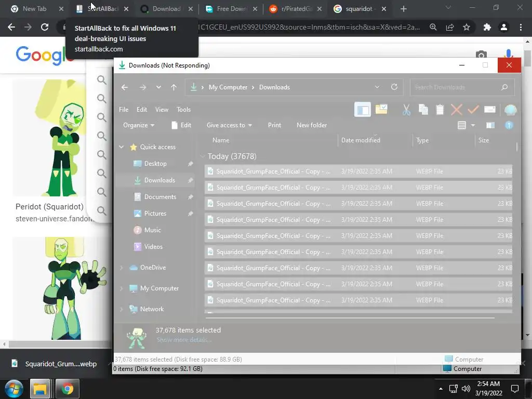
Task: Close the New Tab browser tab
Action: tap(61, 9)
